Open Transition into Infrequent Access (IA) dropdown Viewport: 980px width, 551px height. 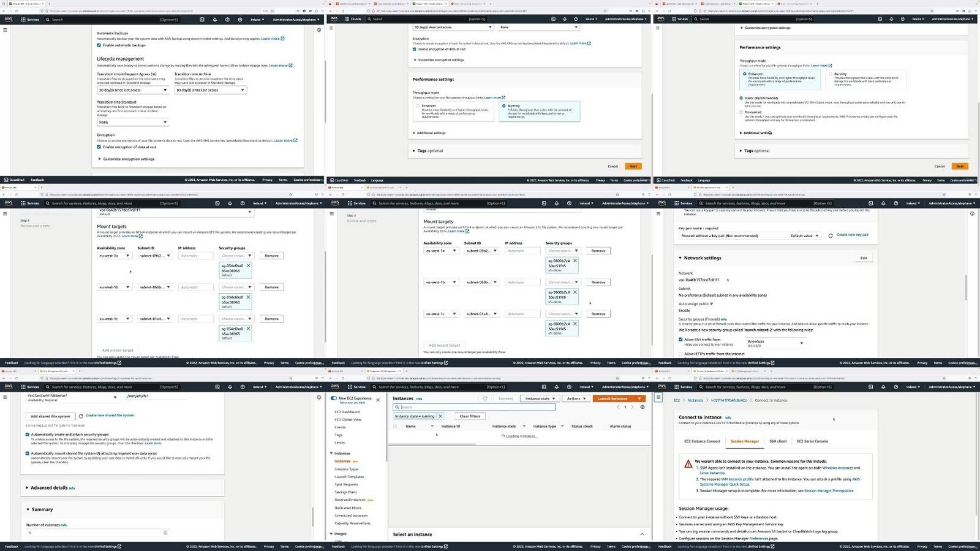(132, 90)
